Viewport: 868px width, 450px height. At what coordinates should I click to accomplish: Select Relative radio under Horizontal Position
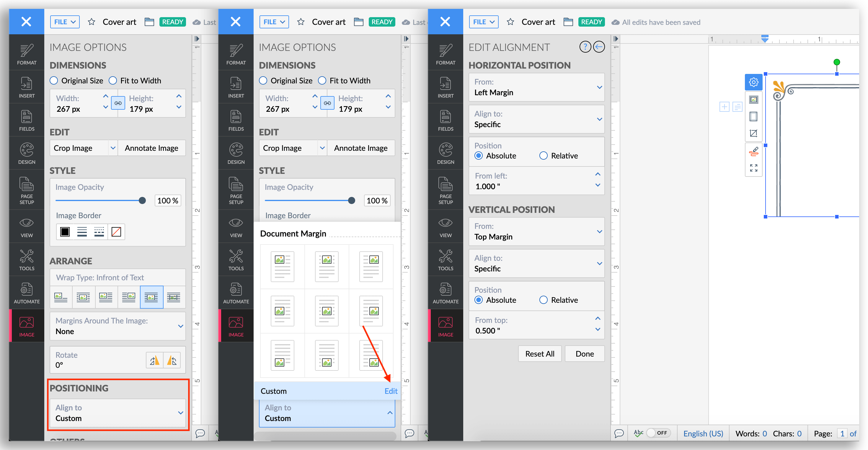[x=543, y=156]
